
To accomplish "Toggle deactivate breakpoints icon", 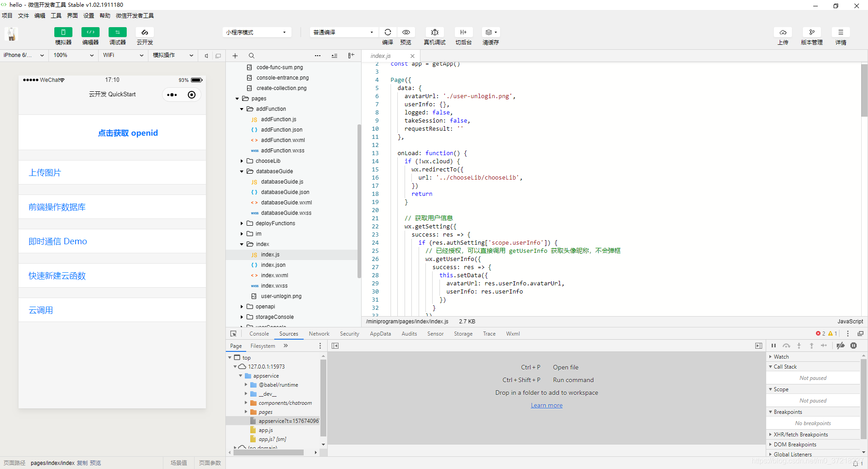I will (x=840, y=346).
